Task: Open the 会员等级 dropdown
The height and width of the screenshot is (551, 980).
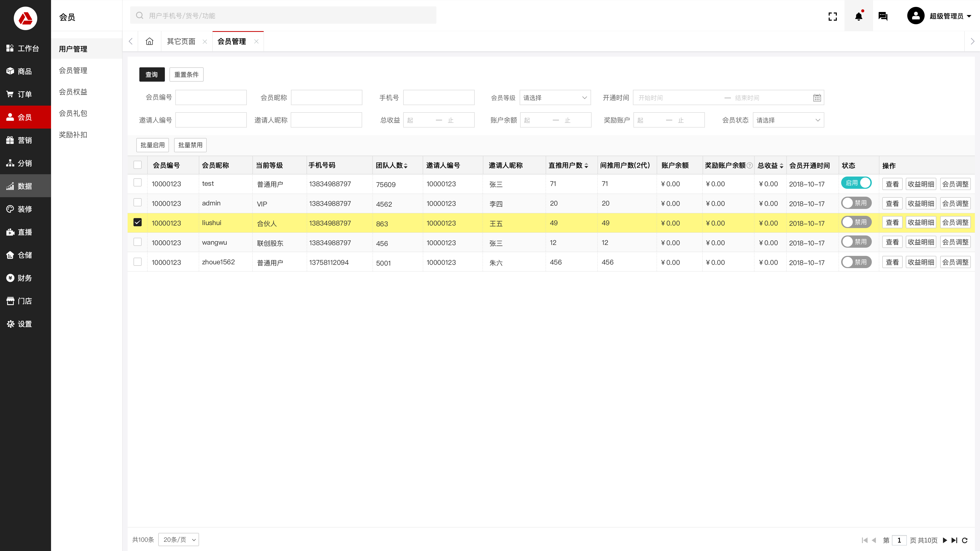Action: [555, 98]
